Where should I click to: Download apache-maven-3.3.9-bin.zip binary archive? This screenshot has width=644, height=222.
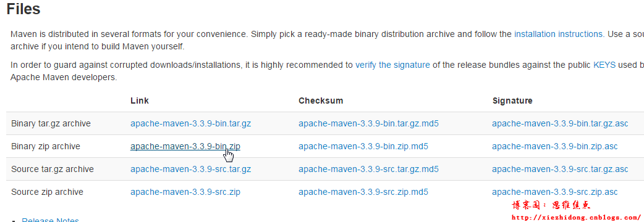coord(185,146)
